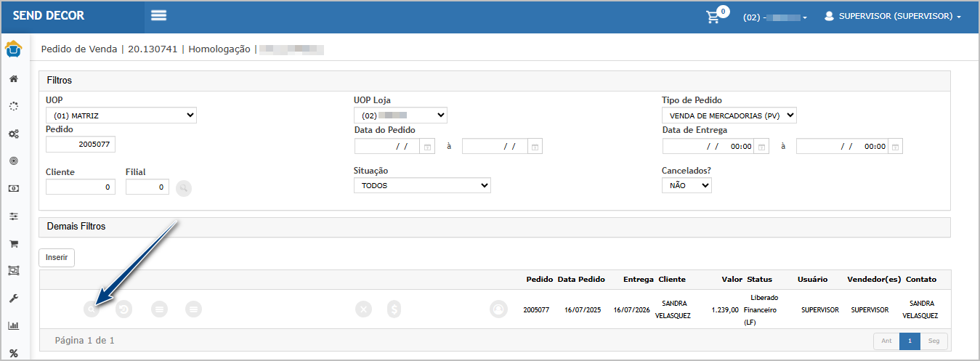
Task: Open the money bill sidebar icon
Action: click(13, 188)
